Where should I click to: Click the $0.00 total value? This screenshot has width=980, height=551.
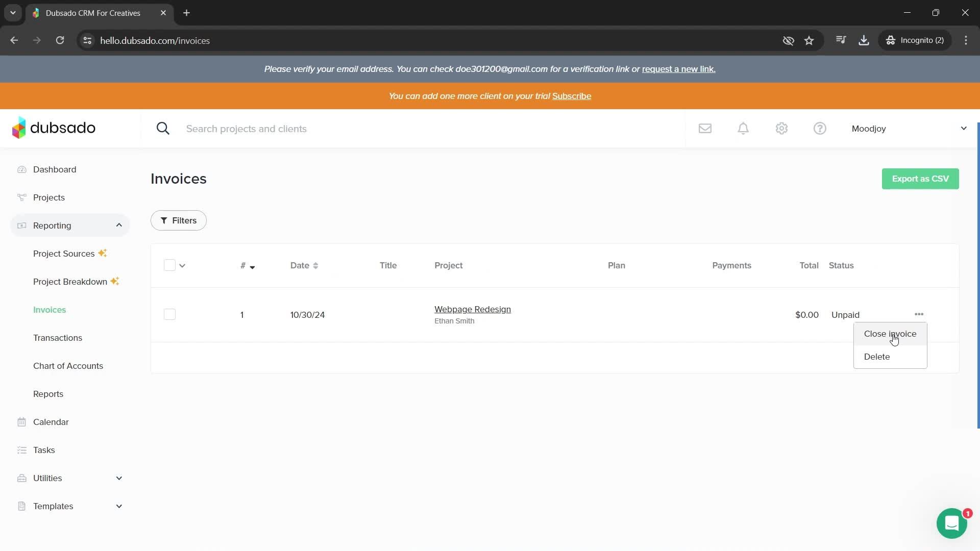click(806, 315)
